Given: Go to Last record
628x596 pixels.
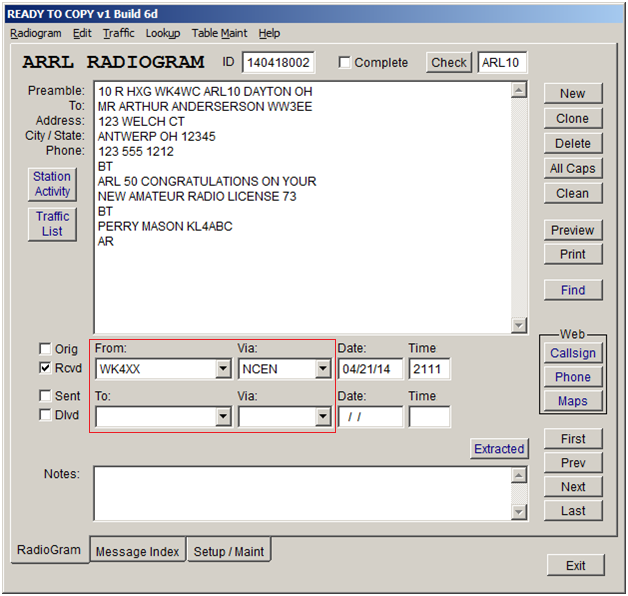Looking at the screenshot, I should point(573,511).
